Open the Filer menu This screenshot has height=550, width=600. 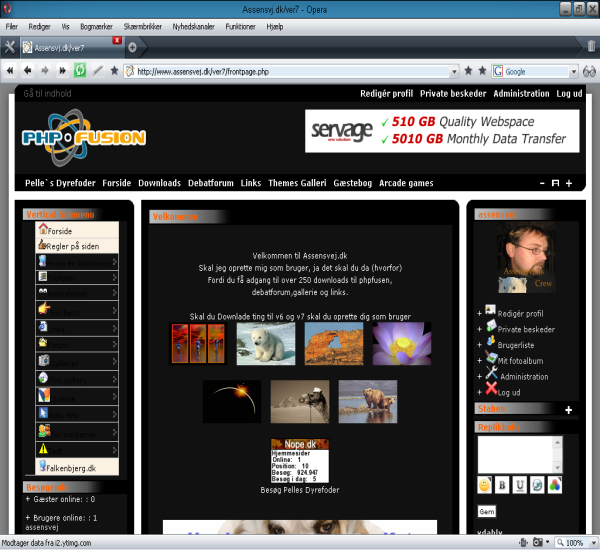pos(11,26)
